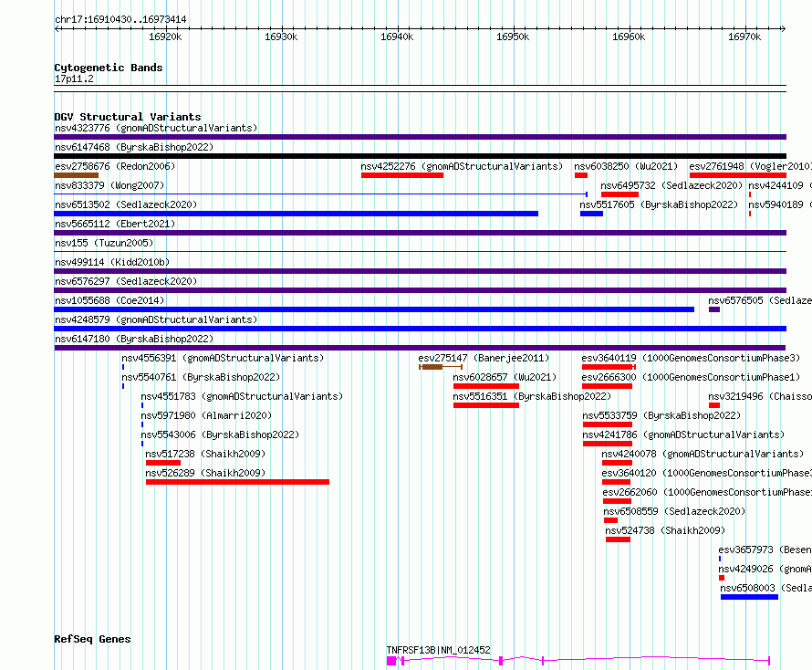Screen dimensions: 812x670
Task: Select the 17p11.2 cytogenetic band label
Action: click(x=74, y=79)
